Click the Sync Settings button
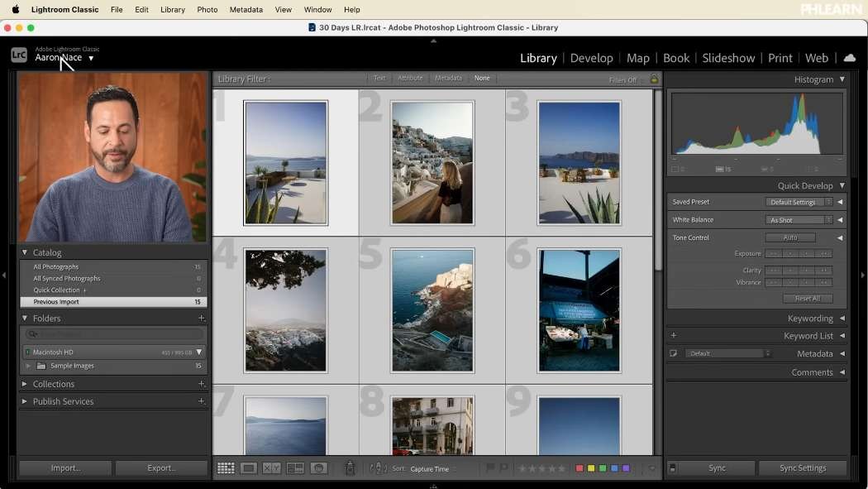Image resolution: width=868 pixels, height=489 pixels. click(x=802, y=468)
